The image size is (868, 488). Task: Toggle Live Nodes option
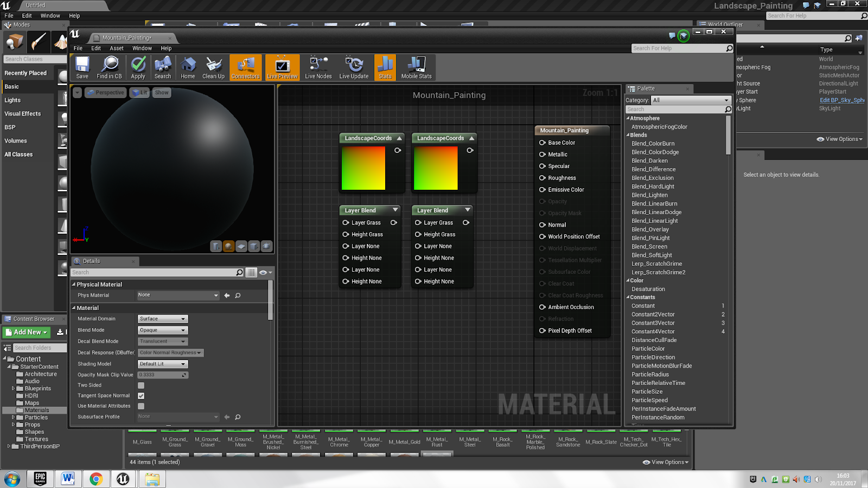(318, 68)
